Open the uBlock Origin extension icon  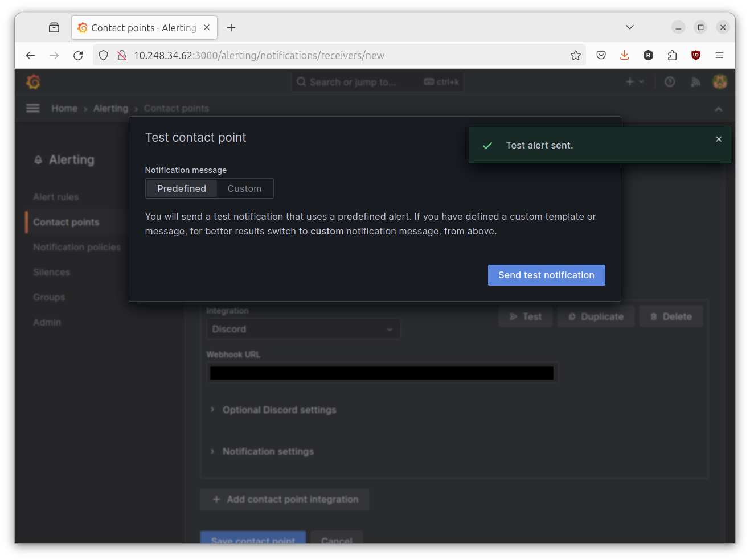click(695, 55)
